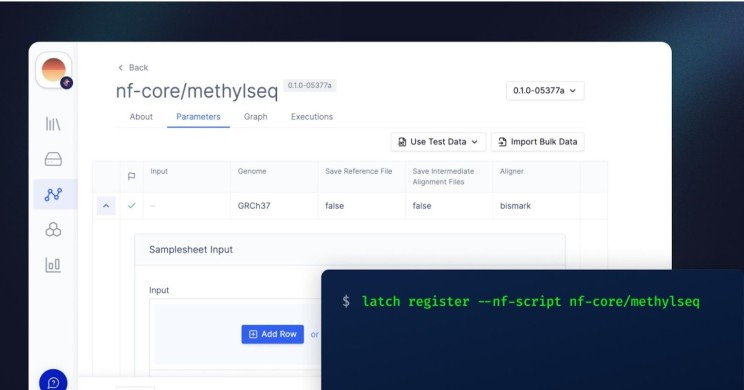Collapse the row using the chevron-up expander
This screenshot has width=744, height=390.
[x=106, y=206]
